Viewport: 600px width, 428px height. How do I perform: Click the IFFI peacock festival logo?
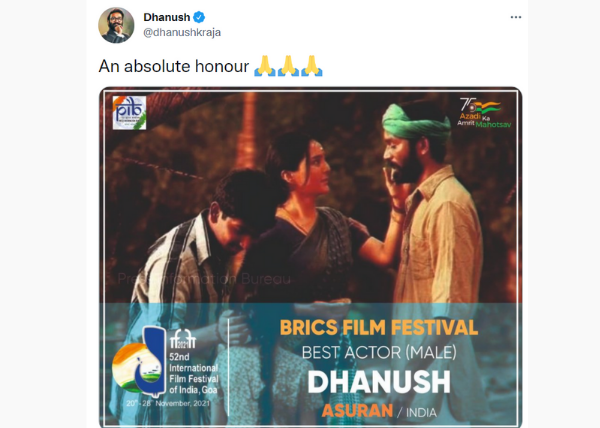coord(139,361)
